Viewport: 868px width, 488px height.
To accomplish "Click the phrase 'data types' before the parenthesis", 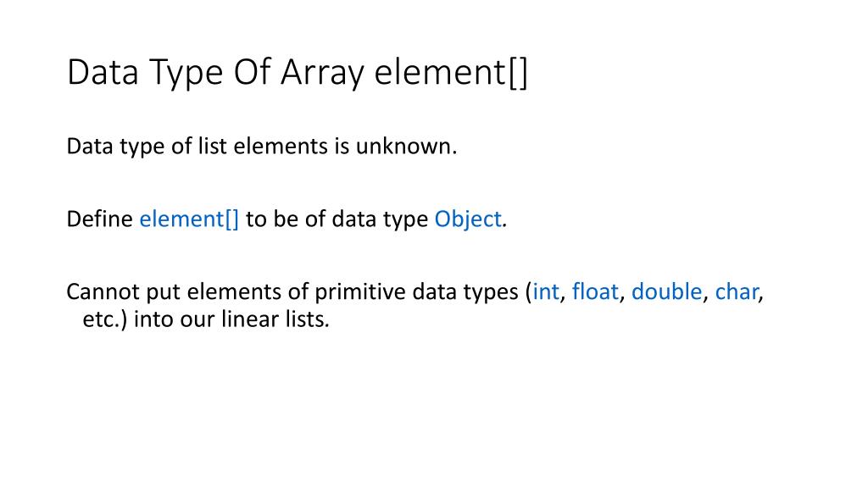I will coord(465,292).
